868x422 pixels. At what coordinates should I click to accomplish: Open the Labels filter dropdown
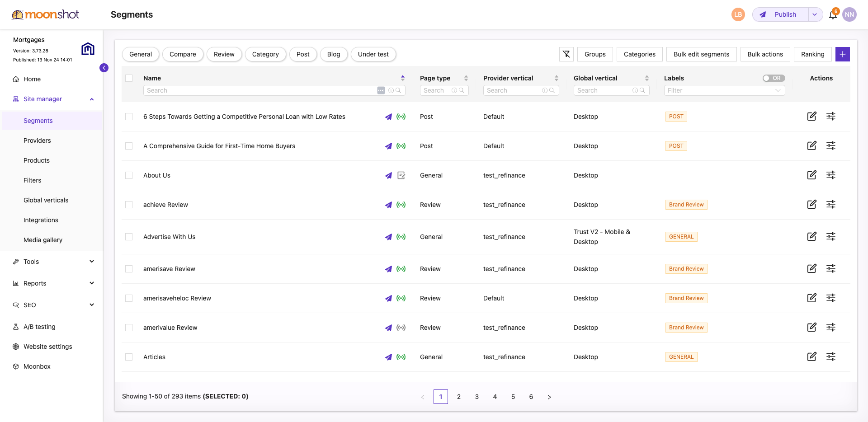coord(724,90)
